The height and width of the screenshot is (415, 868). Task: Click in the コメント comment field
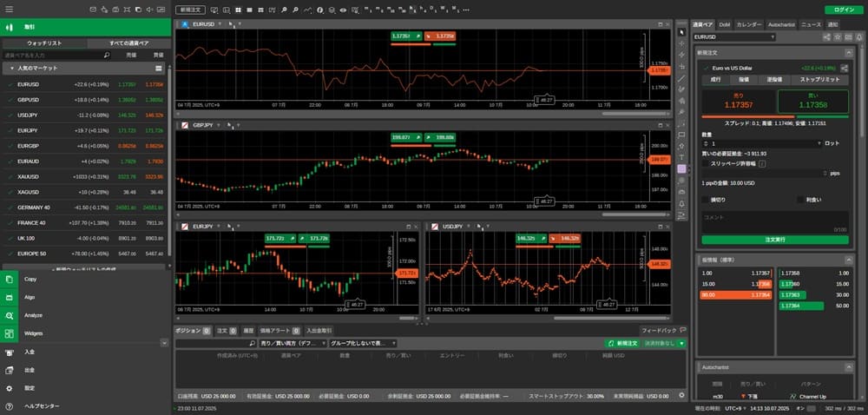tap(775, 221)
